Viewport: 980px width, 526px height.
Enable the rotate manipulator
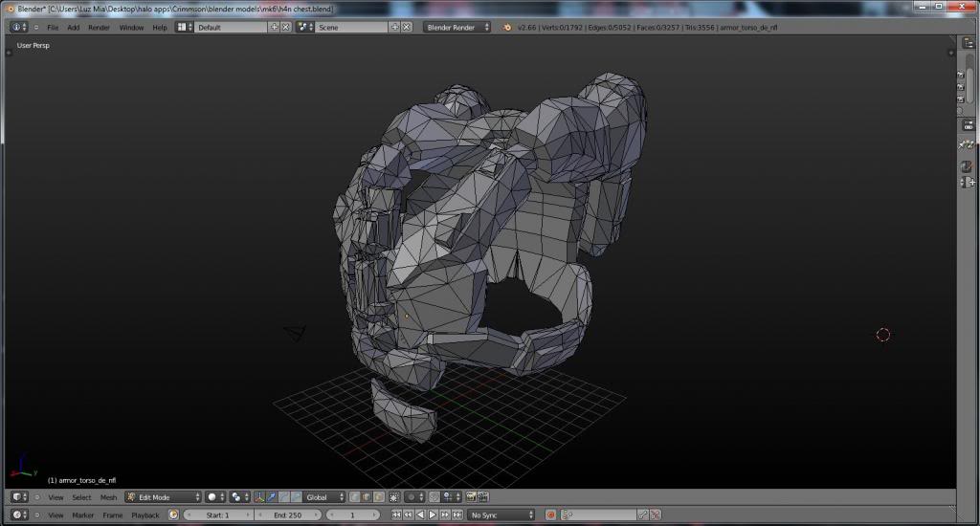coord(283,497)
